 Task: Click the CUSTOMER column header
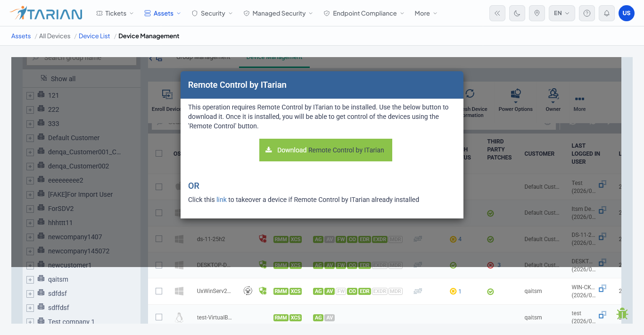click(539, 154)
